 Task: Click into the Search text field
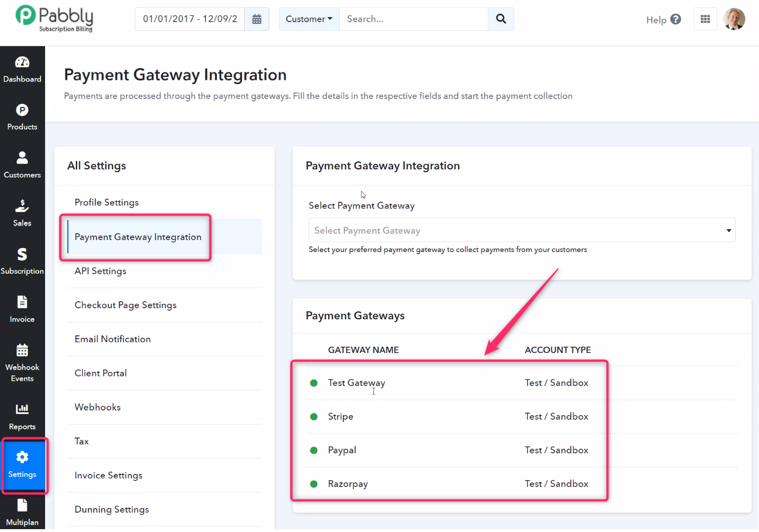point(413,19)
